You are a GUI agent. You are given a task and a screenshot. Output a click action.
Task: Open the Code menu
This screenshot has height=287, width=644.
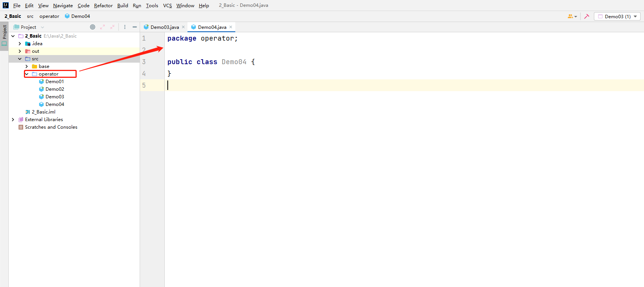pyautogui.click(x=83, y=5)
